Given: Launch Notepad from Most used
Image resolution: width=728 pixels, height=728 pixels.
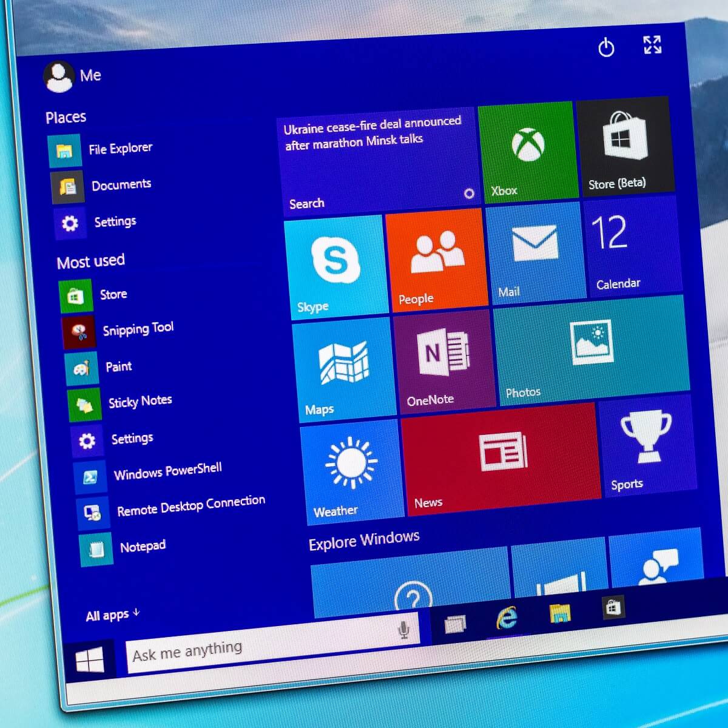Looking at the screenshot, I should [123, 548].
